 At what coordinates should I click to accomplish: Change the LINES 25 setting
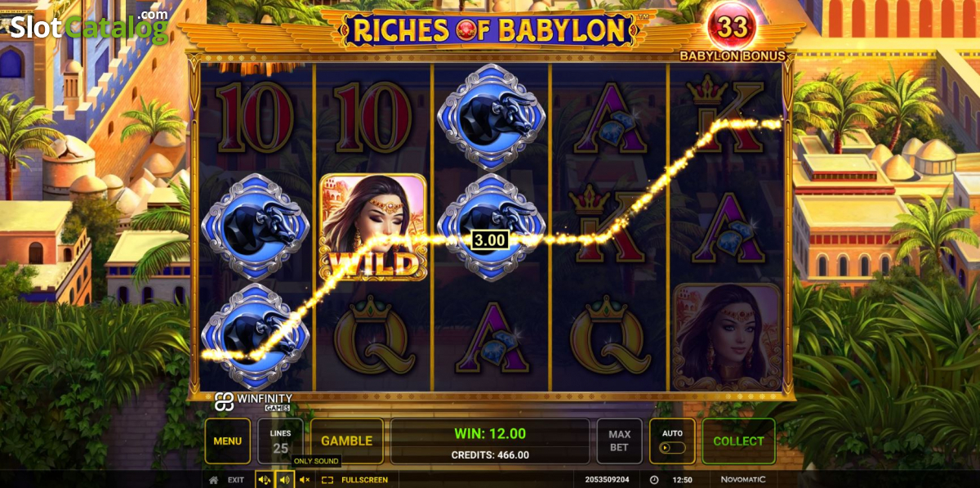click(x=280, y=441)
